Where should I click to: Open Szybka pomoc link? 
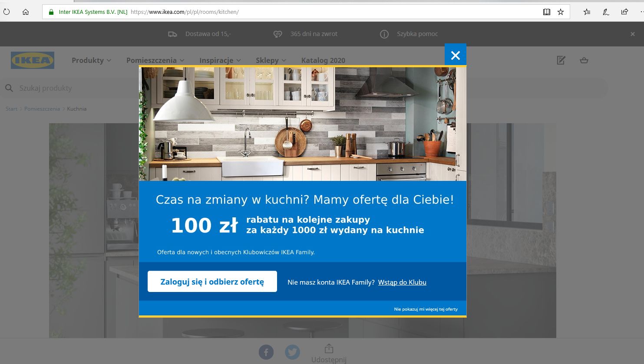pyautogui.click(x=417, y=34)
